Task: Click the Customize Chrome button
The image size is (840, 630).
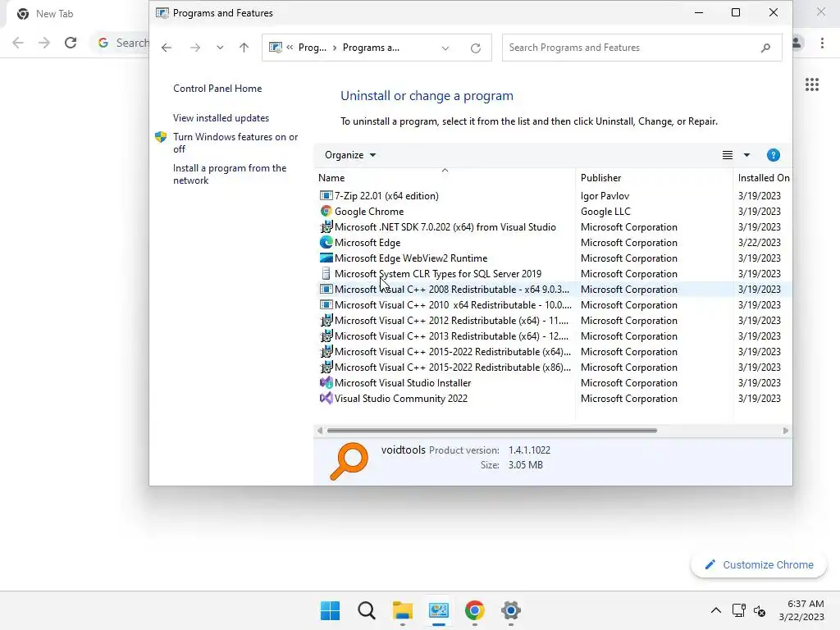Action: coord(759,564)
